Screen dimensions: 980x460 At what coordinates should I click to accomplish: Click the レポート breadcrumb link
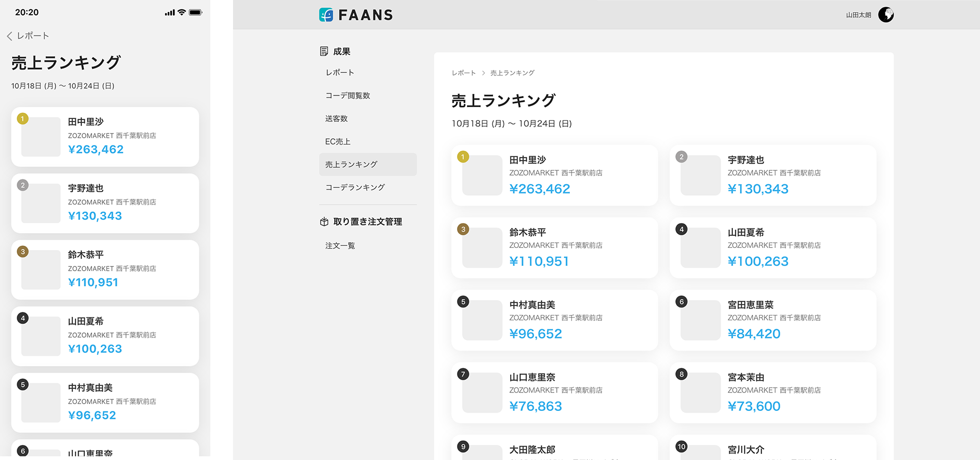[463, 73]
